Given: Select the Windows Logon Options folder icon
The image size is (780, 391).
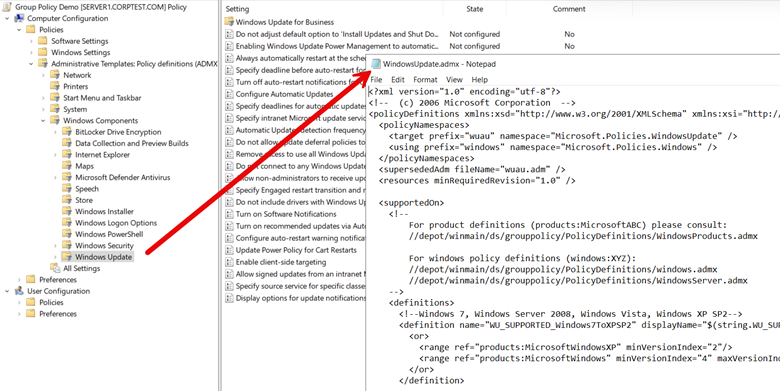Looking at the screenshot, I should (x=67, y=223).
